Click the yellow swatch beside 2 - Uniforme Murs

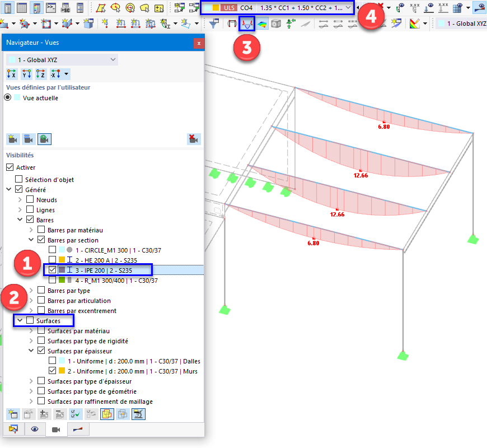(62, 371)
